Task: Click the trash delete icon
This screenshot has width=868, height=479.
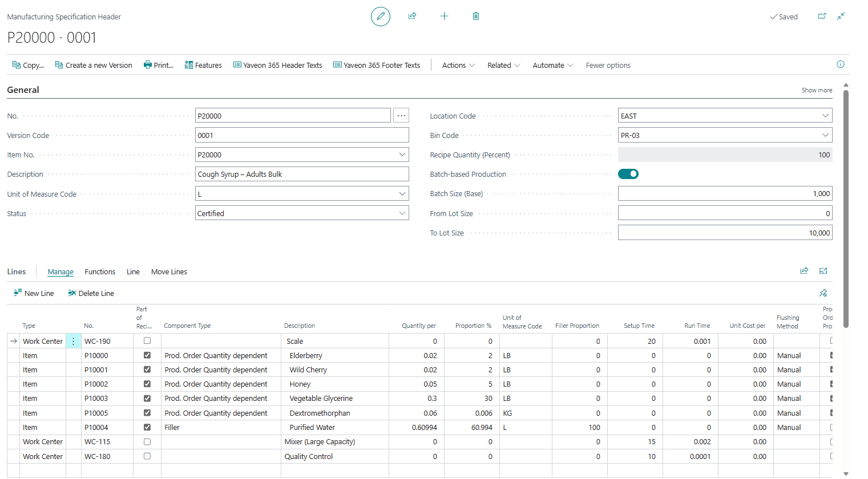Action: [476, 16]
